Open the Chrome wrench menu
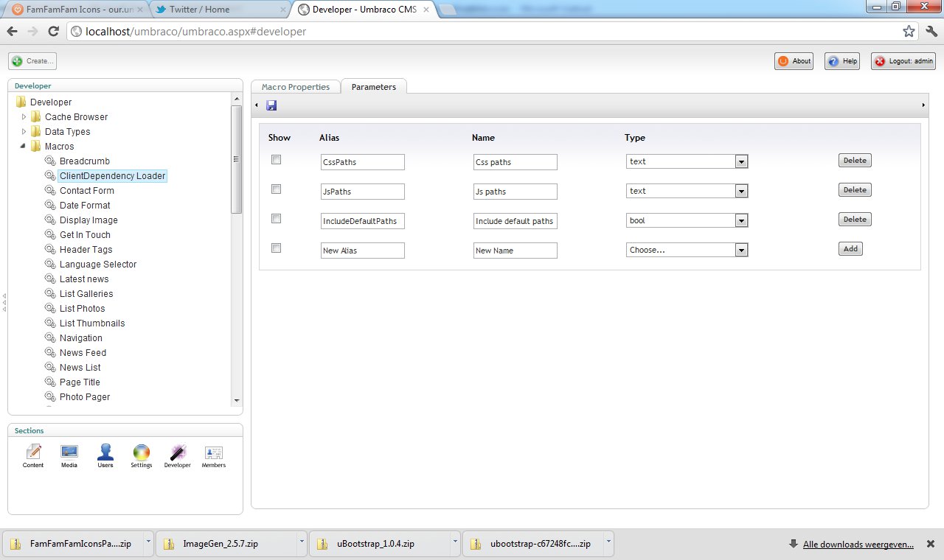The width and height of the screenshot is (944, 560). [931, 32]
